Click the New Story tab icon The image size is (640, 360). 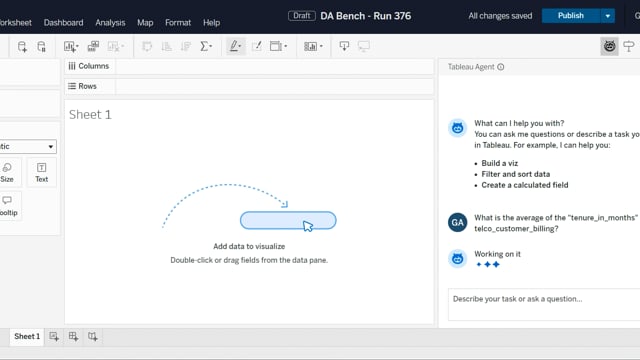[x=93, y=336]
